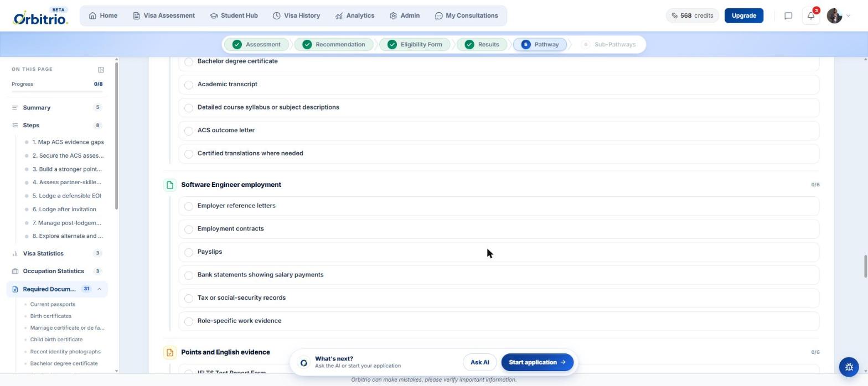Screen dimensions: 868x386
Task: Open the user profile avatar
Action: tap(834, 16)
